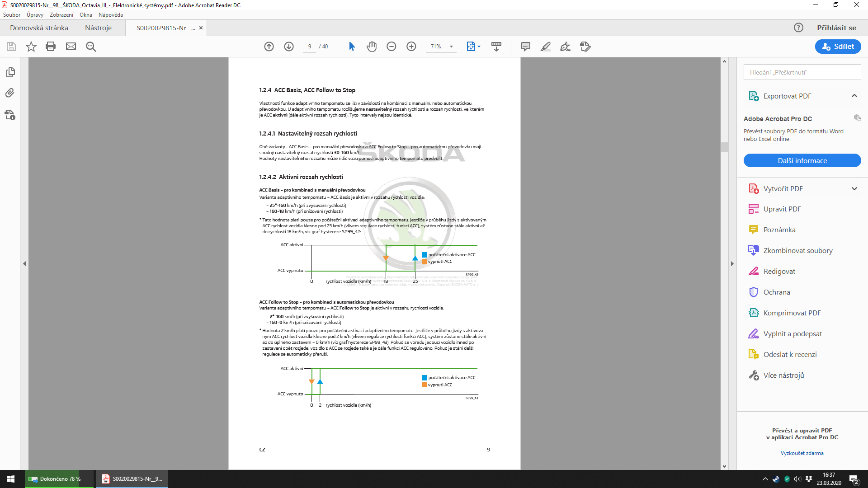Select the Hand pan tool

point(372,47)
